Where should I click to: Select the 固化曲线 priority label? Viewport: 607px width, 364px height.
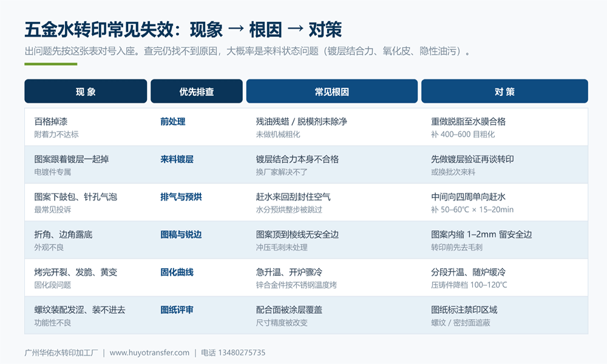point(177,272)
